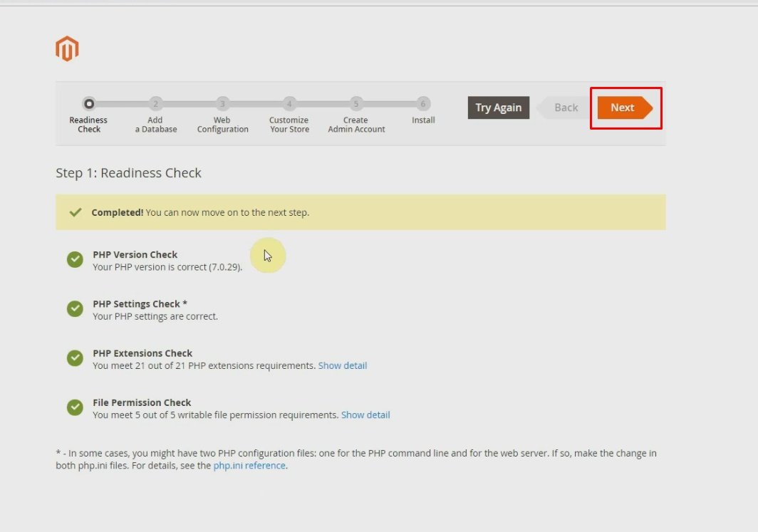This screenshot has height=532, width=758.
Task: Show detail for File Permission Check
Action: pos(365,415)
